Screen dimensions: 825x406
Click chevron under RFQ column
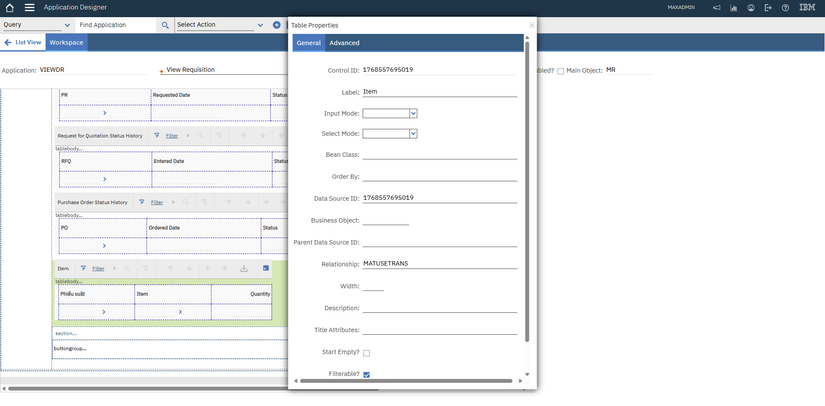(104, 179)
